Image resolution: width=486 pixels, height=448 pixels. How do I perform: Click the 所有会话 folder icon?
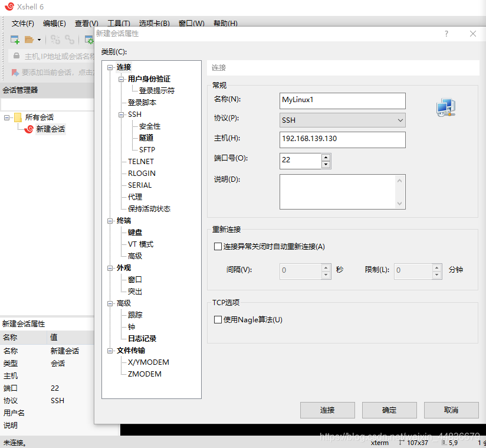[17, 117]
